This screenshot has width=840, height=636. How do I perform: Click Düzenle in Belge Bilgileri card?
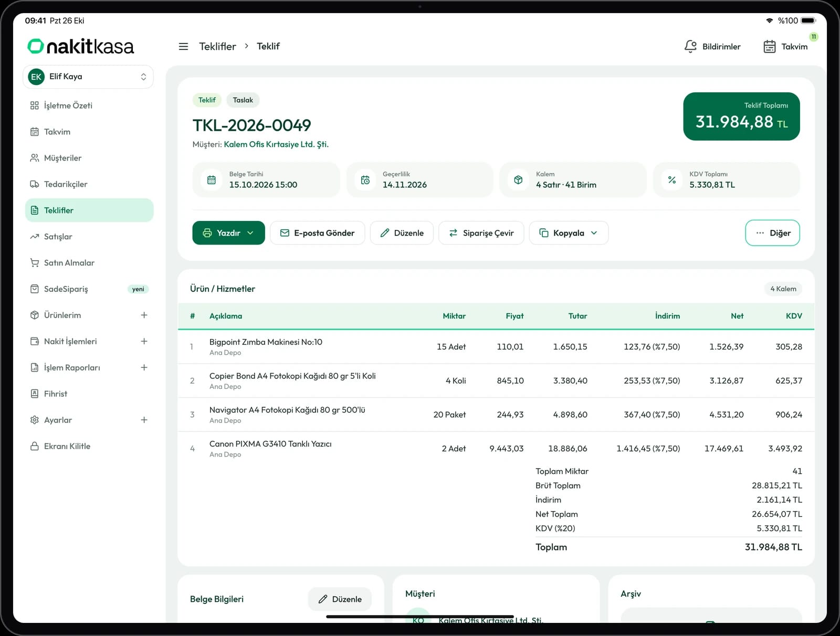[x=340, y=599]
